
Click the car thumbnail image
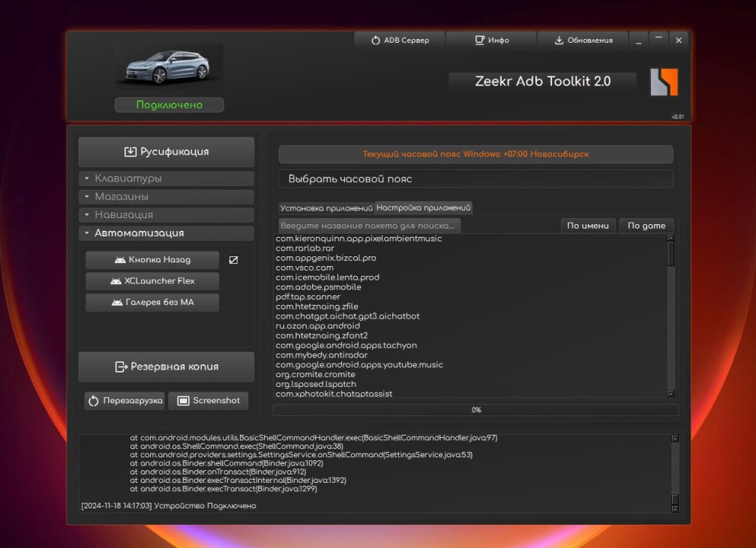coord(169,67)
